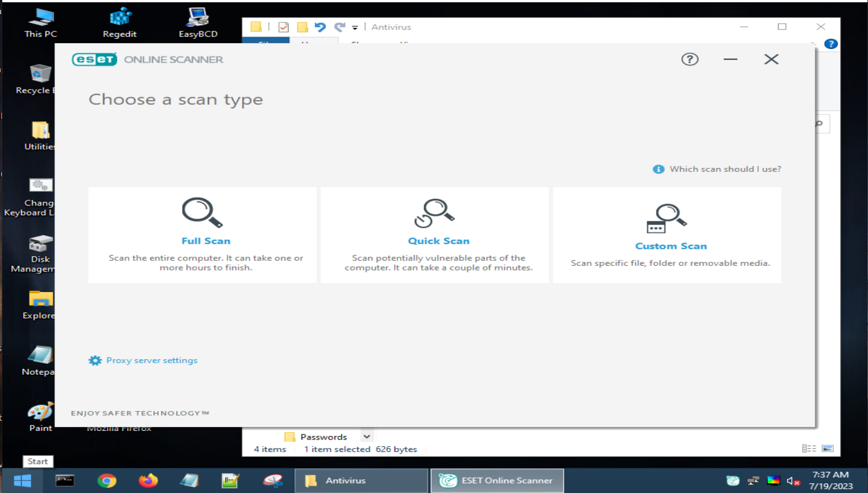Click the ESET logo in scanner header
Image resolution: width=868 pixels, height=493 pixels.
point(94,59)
